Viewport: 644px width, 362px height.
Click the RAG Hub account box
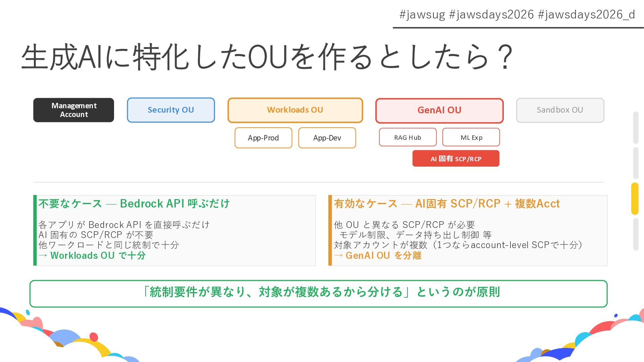tap(408, 137)
